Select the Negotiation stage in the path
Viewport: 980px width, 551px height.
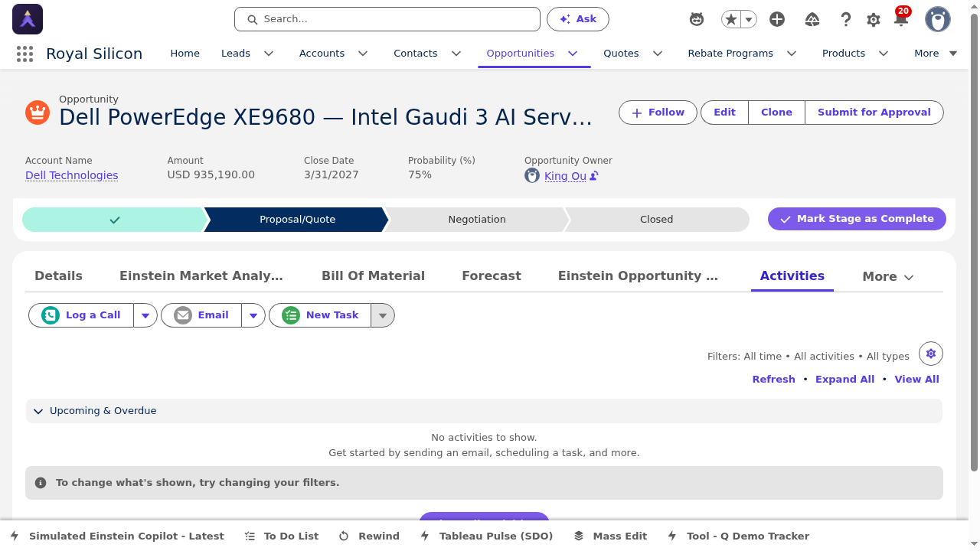click(x=477, y=220)
